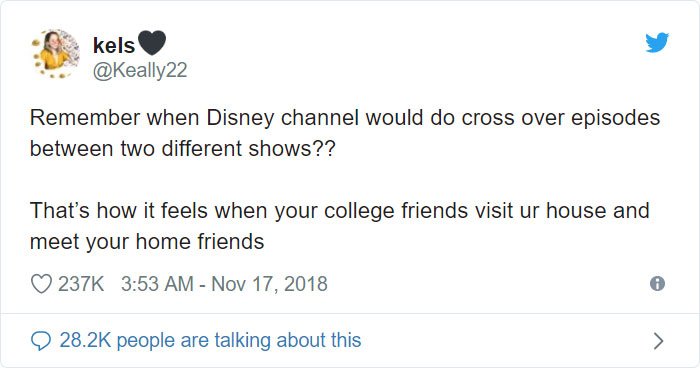The width and height of the screenshot is (700, 368).
Task: Click the blue speech bubble reply icon
Action: (x=41, y=341)
